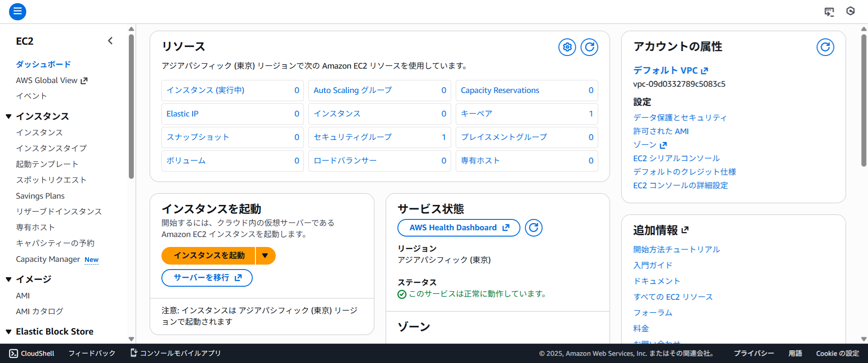The image size is (868, 363).
Task: Collapse the インスタンス section in the sidebar
Action: [x=9, y=116]
